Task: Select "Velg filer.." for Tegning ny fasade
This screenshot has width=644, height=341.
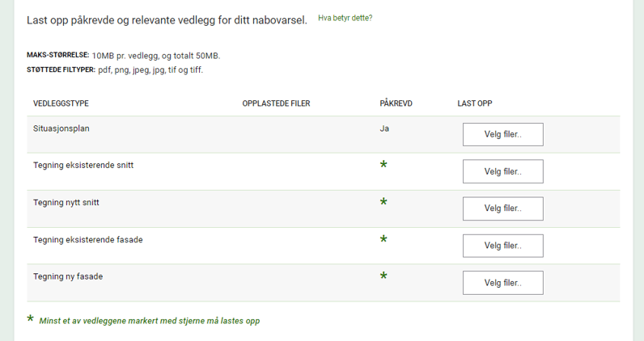Action: [502, 283]
